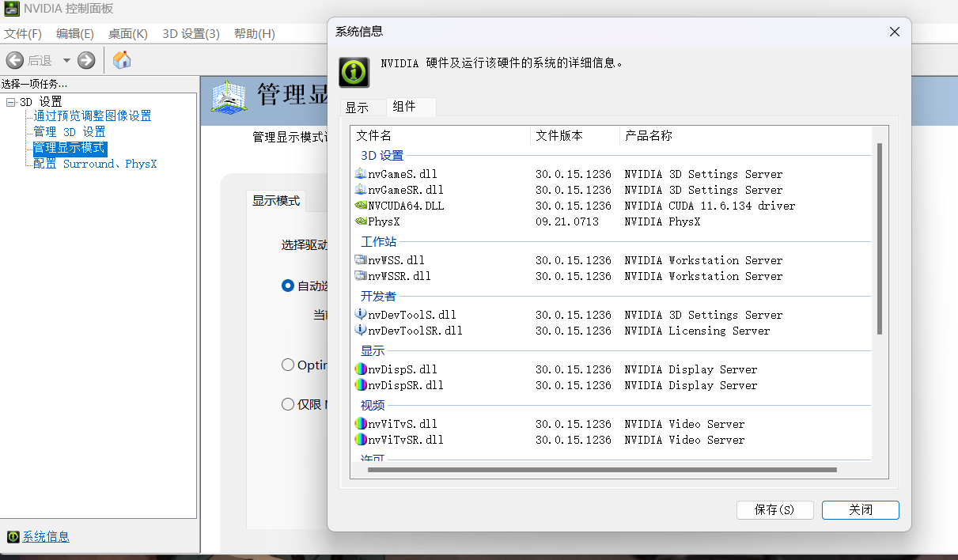Click the nvDevToolS.dll developer icon

[361, 315]
